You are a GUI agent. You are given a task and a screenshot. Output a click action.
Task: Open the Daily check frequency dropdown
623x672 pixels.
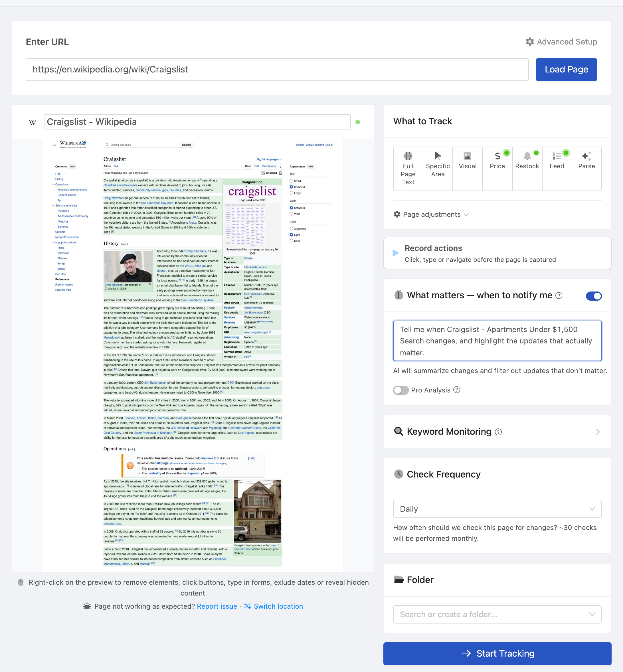point(497,509)
